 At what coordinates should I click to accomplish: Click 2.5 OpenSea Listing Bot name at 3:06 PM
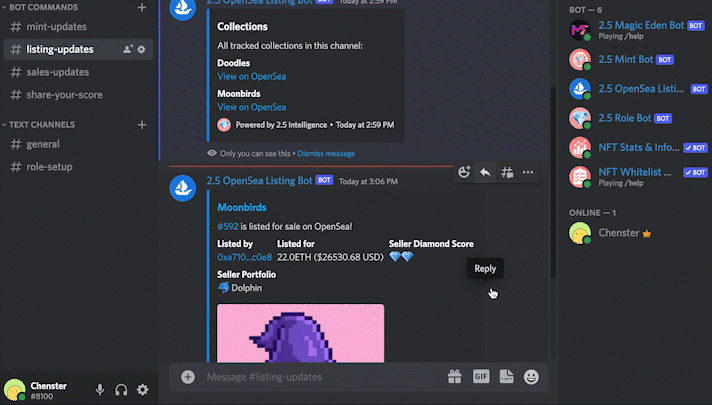click(x=259, y=181)
